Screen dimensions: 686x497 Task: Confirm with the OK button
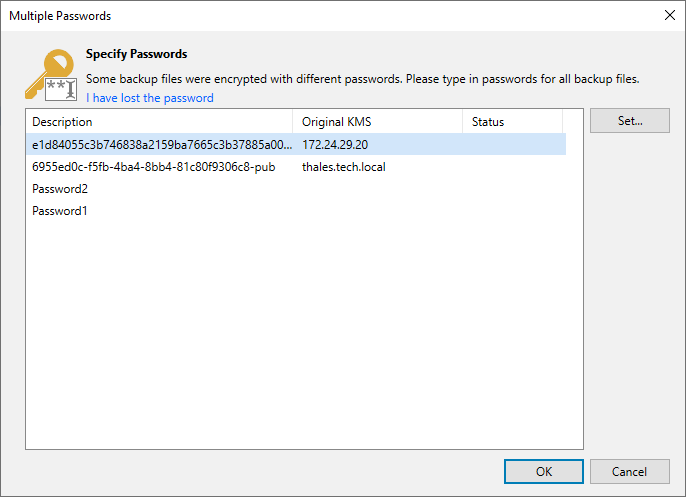click(544, 471)
